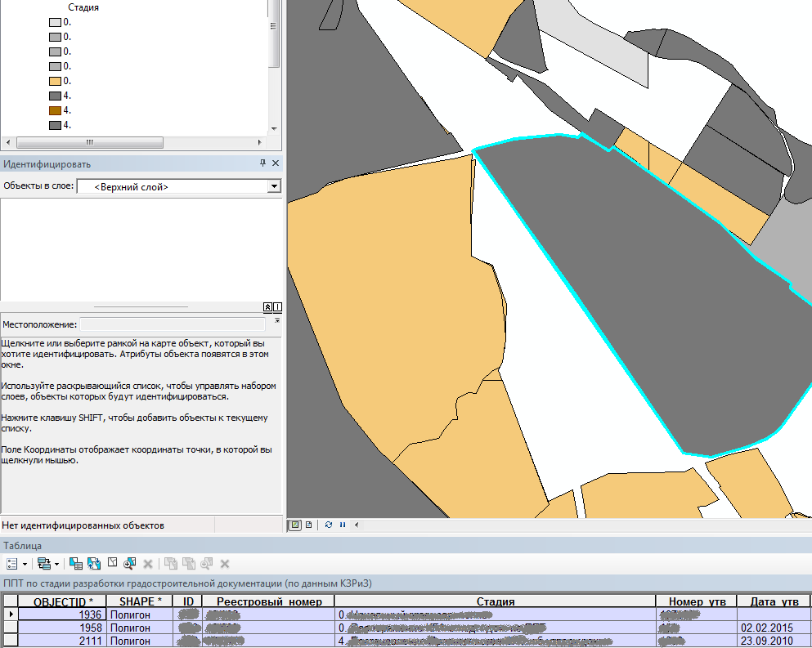The height and width of the screenshot is (648, 812).
Task: Pause map drawing with the pause icon
Action: tap(343, 525)
